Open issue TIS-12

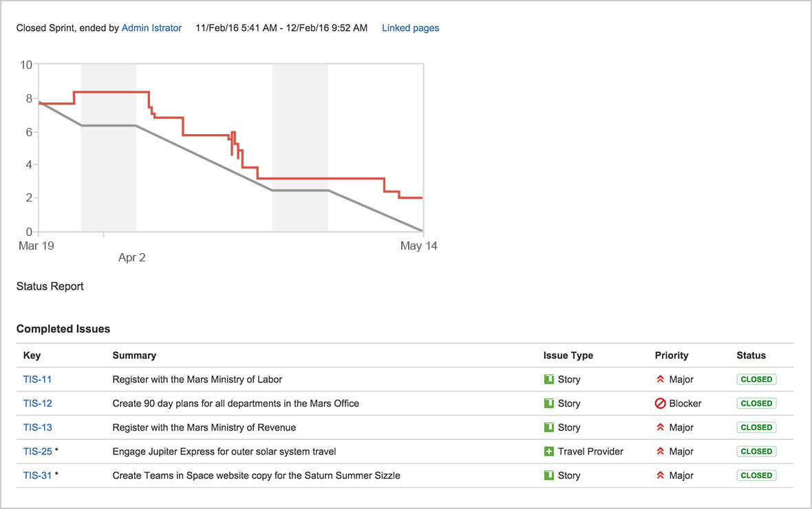(x=37, y=403)
